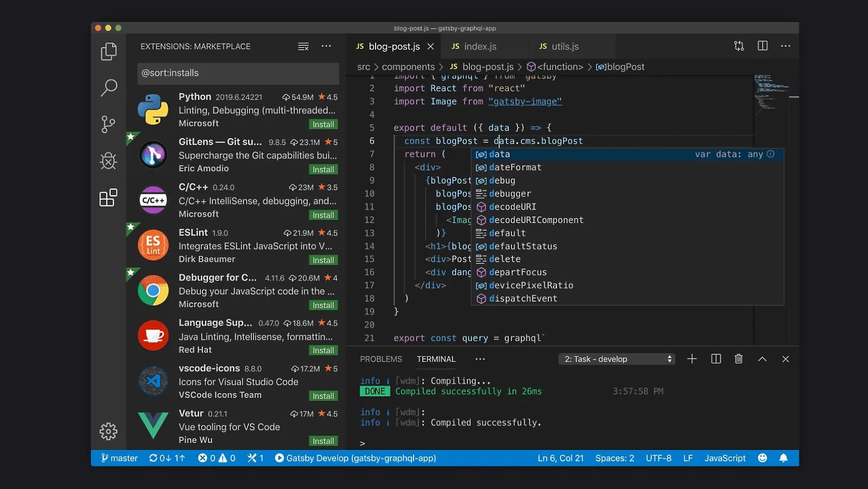This screenshot has width=868, height=489.
Task: Click 'Gatsby Develop (gatsby-graphql-app)' status item
Action: (356, 458)
